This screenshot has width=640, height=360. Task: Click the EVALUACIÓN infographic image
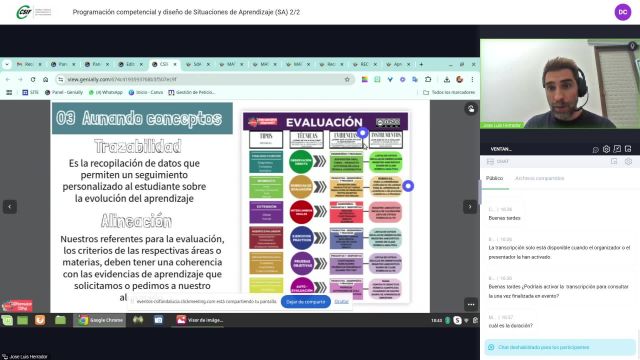pos(325,207)
